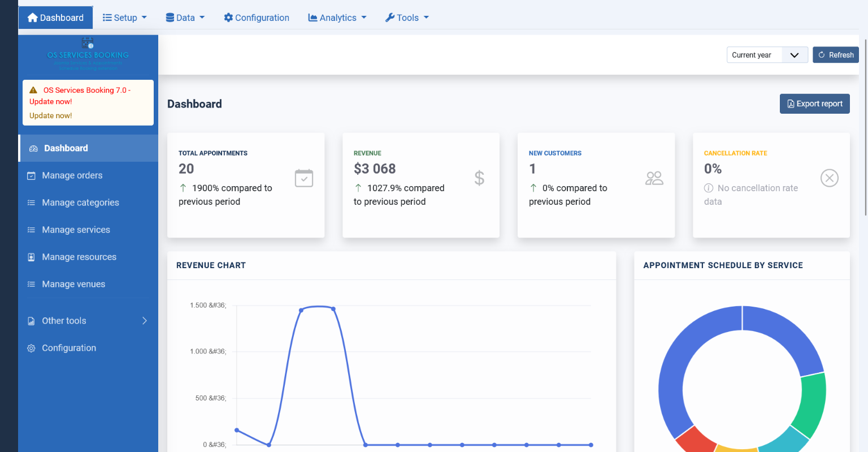Click the Appointment Schedule By Service heading

click(723, 265)
